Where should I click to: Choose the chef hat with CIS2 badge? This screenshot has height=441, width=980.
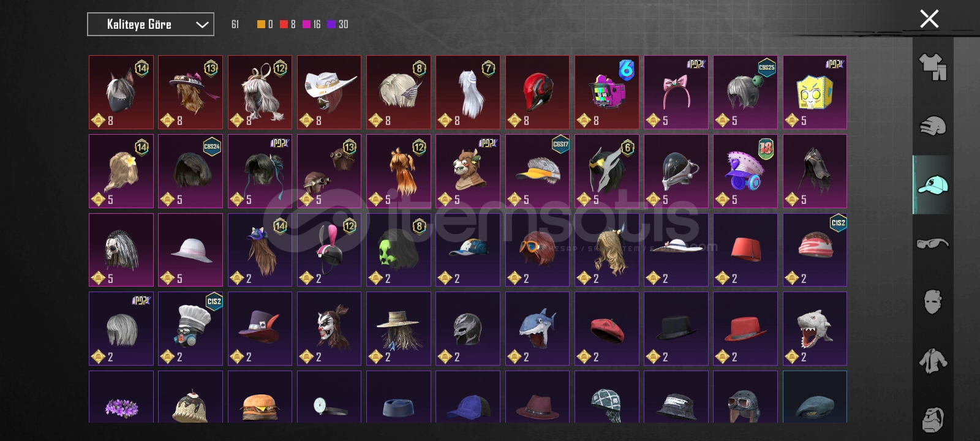(190, 328)
